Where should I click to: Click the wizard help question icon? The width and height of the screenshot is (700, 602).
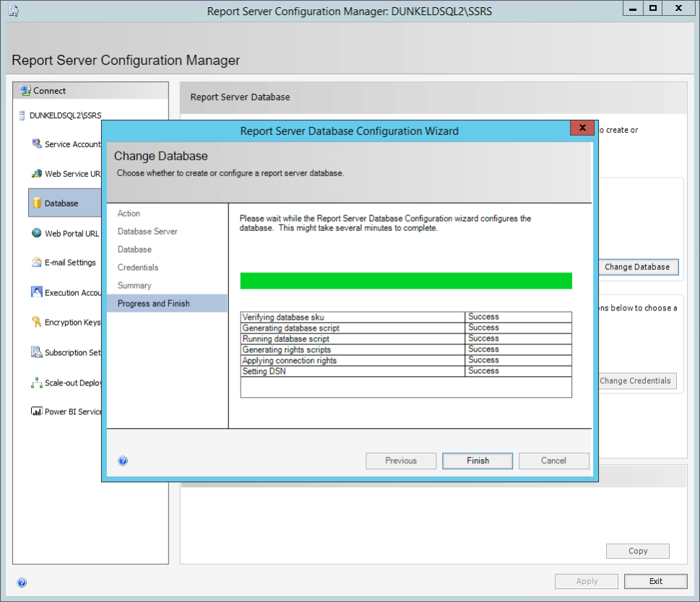(x=123, y=461)
